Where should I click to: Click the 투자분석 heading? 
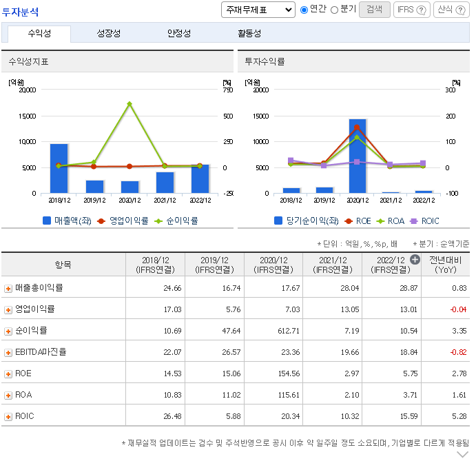click(x=20, y=12)
